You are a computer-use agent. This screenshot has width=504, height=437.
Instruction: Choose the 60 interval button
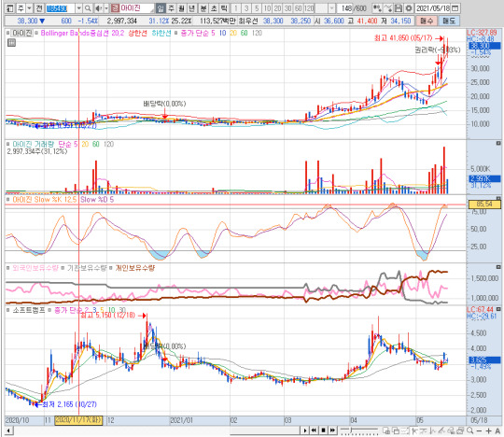[299, 8]
